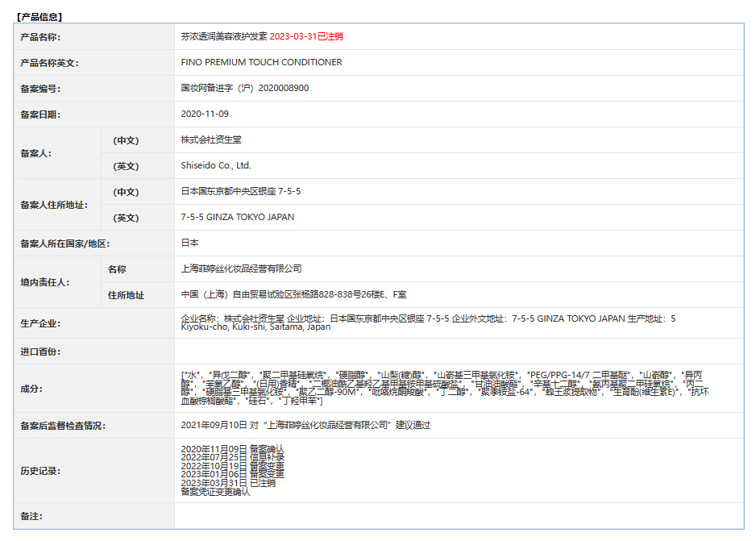Click the (中文) sublabel beside 株式会社资生堂
Screen dimensions: 756x541
(x=126, y=140)
